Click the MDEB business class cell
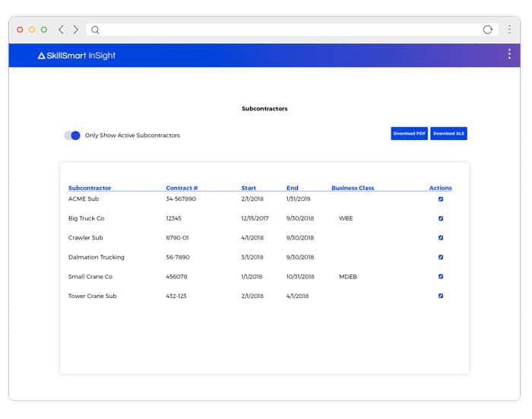 point(348,277)
